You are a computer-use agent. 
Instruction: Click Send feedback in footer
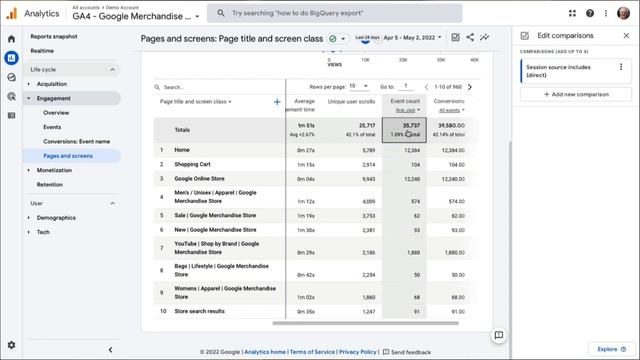[x=407, y=352]
